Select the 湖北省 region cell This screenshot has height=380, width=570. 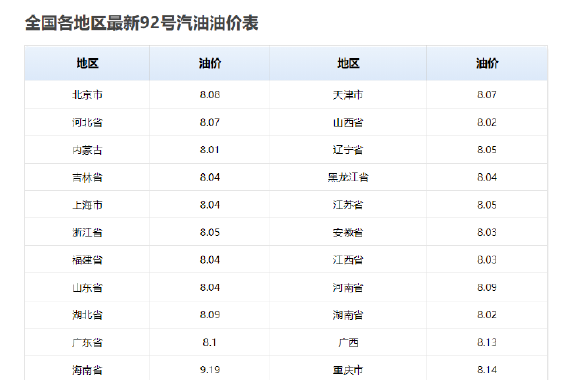(x=87, y=315)
